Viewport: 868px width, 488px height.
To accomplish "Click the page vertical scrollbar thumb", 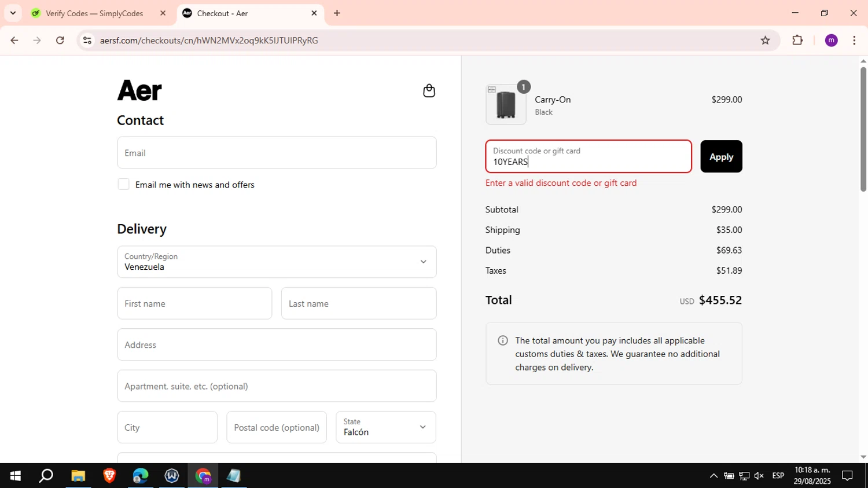I will (863, 129).
